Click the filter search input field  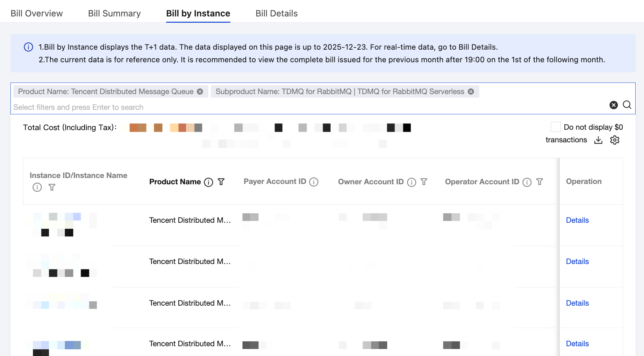pyautogui.click(x=280, y=107)
